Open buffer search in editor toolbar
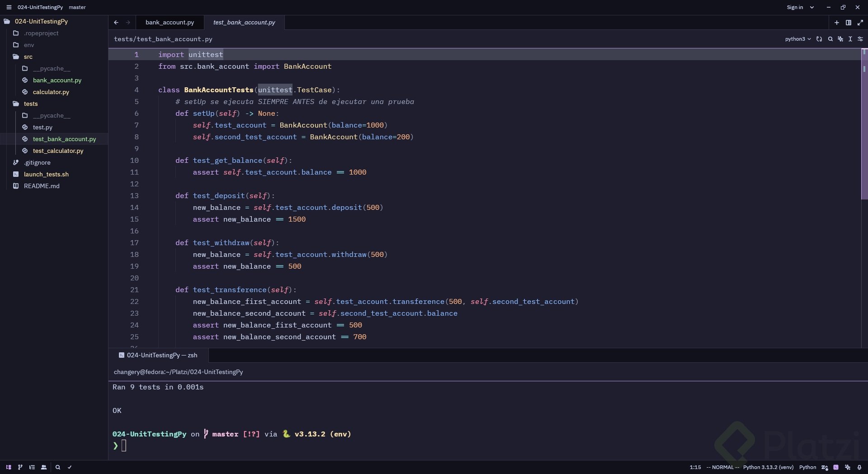 click(x=830, y=39)
